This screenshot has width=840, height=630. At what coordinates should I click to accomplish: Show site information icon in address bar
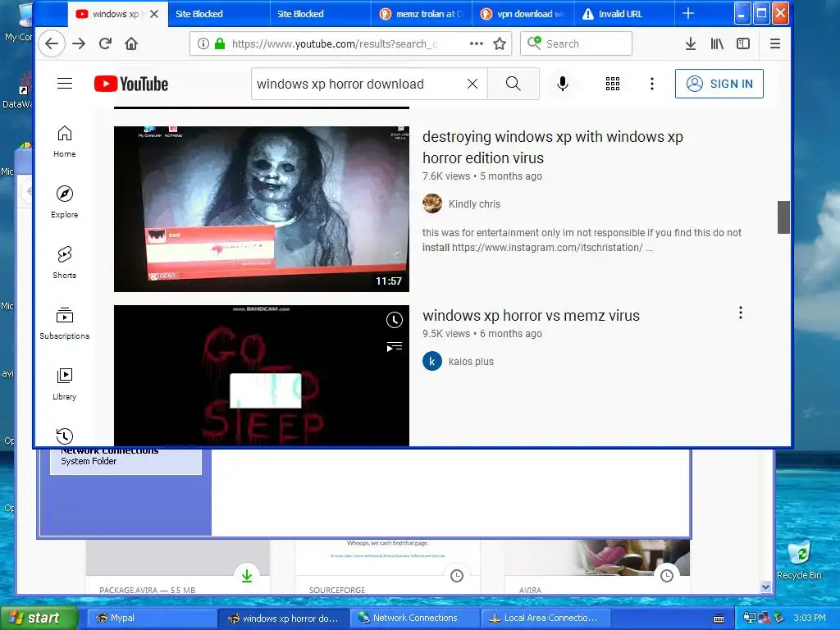coord(203,43)
